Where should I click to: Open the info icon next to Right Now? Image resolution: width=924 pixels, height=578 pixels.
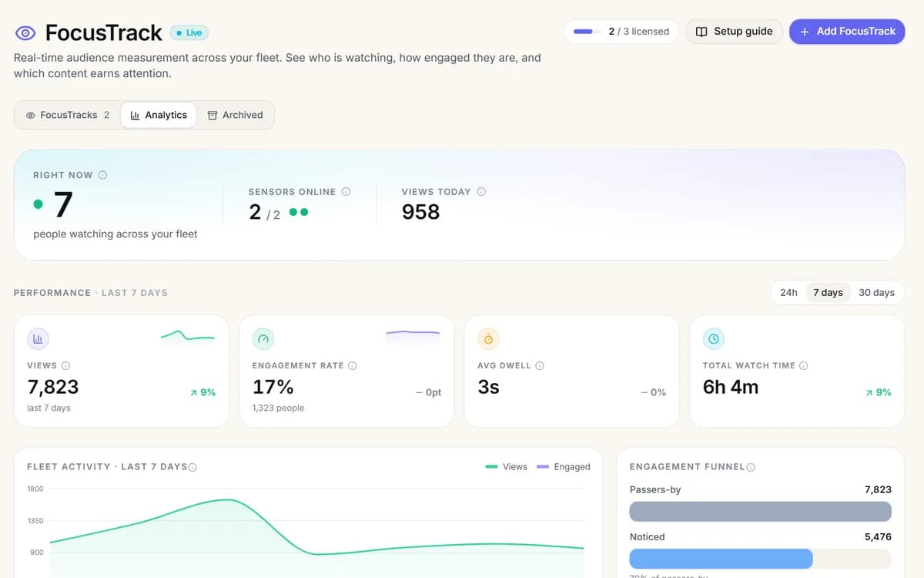102,175
